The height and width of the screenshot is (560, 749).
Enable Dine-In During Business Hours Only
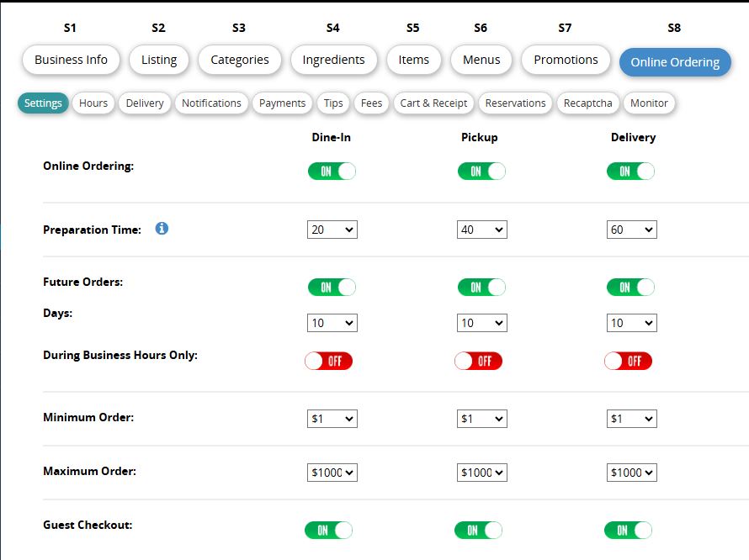point(328,361)
